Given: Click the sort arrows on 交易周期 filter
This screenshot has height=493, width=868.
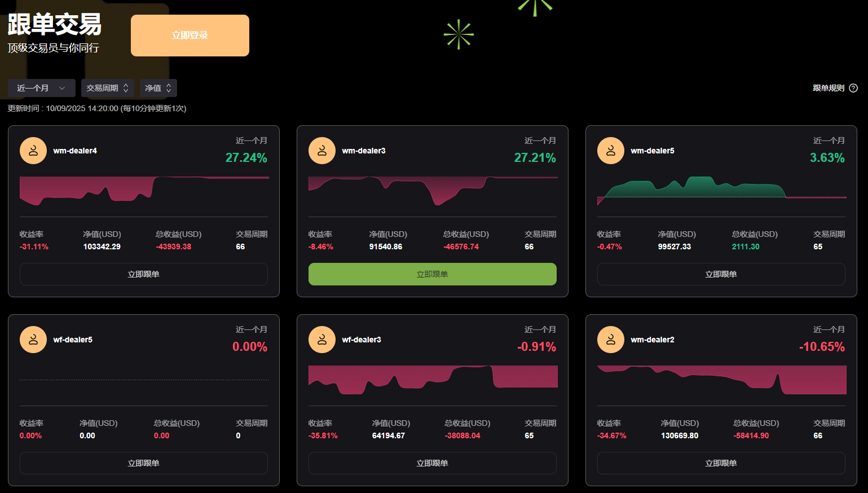Looking at the screenshot, I should tap(125, 88).
